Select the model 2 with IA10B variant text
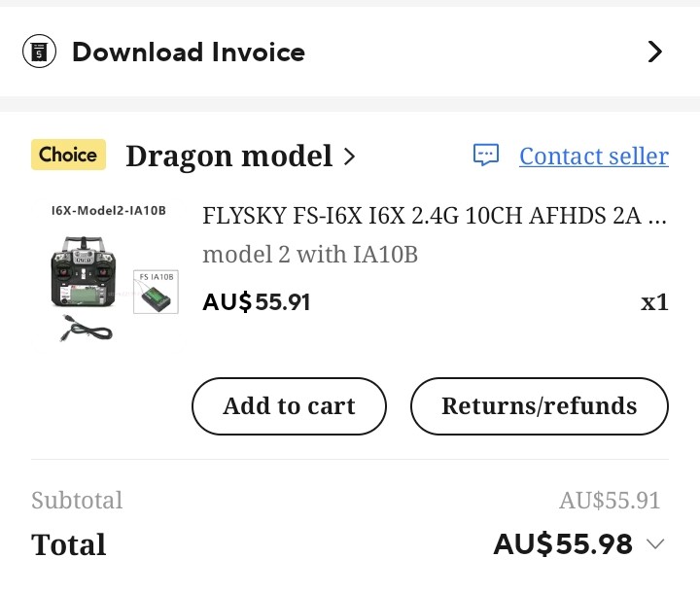 310,255
